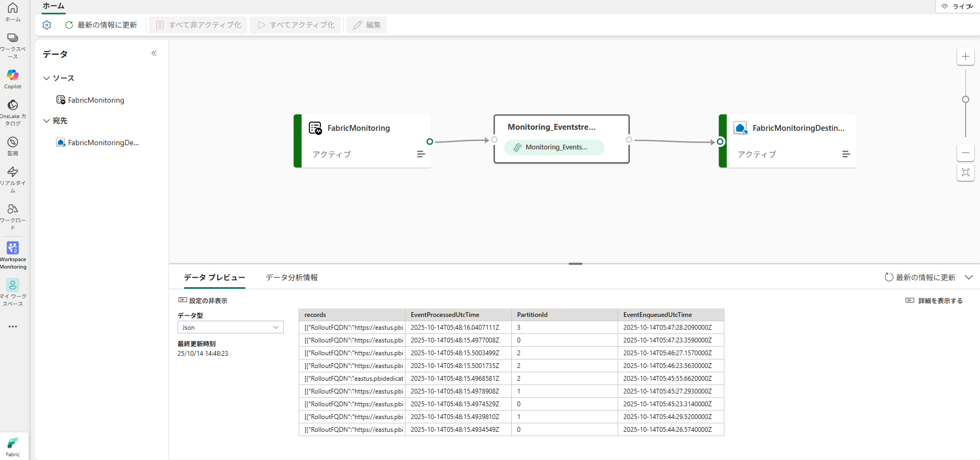Click the EventEnqueuedUtcTime column header
Image resolution: width=980 pixels, height=460 pixels.
coord(671,315)
